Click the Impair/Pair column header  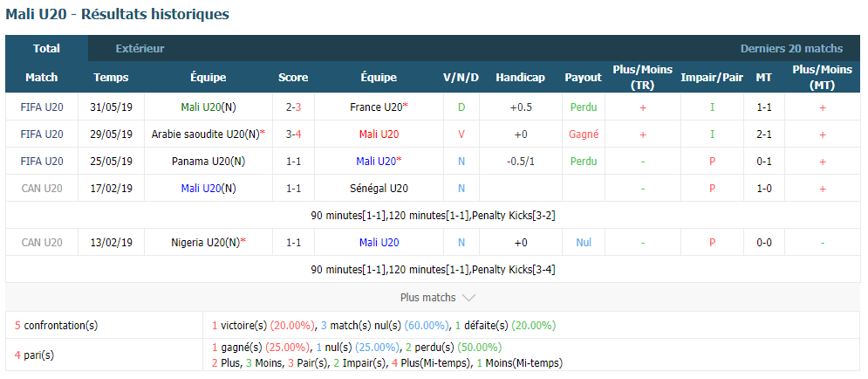[712, 78]
